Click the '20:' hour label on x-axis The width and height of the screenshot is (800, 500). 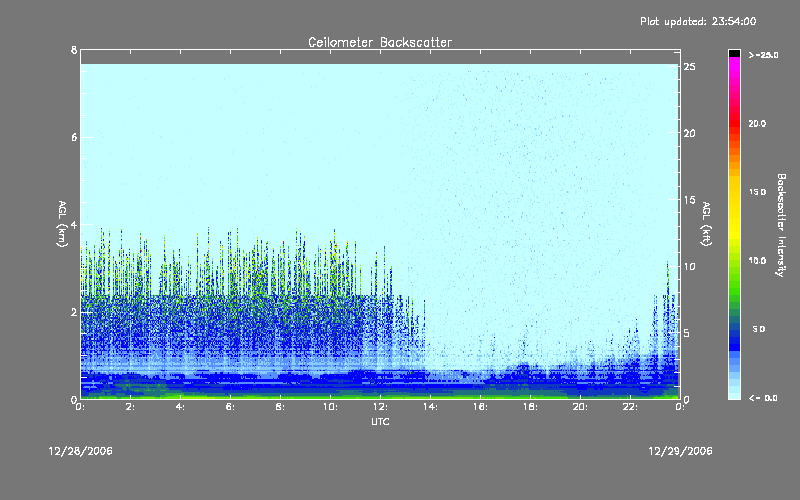pos(580,407)
